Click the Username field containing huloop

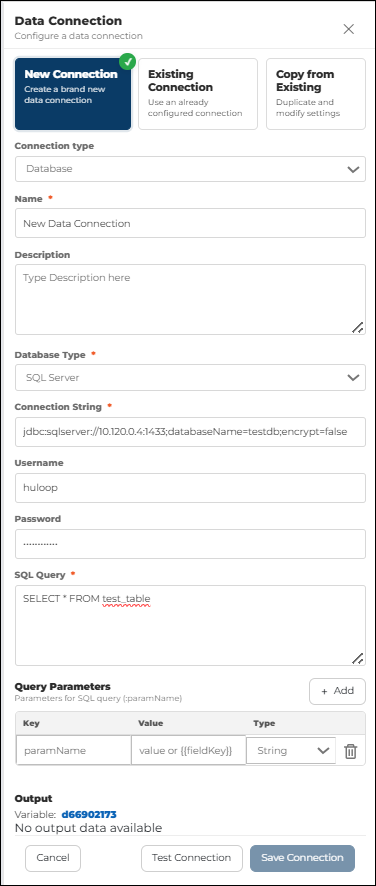pyautogui.click(x=190, y=487)
